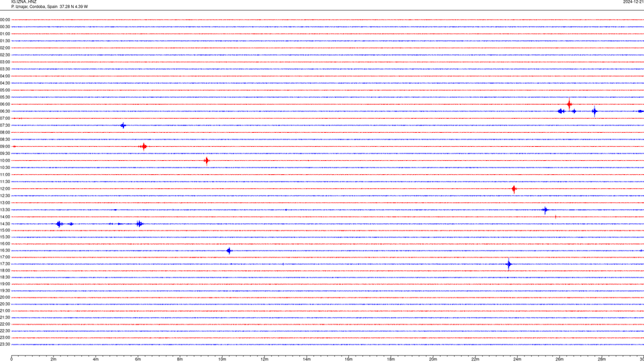644x362 pixels.
Task: Select the 09:00 trace time label
Action: [x=5, y=147]
